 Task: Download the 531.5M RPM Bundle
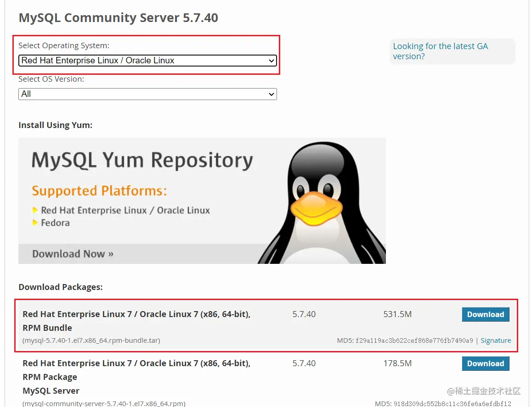[486, 314]
